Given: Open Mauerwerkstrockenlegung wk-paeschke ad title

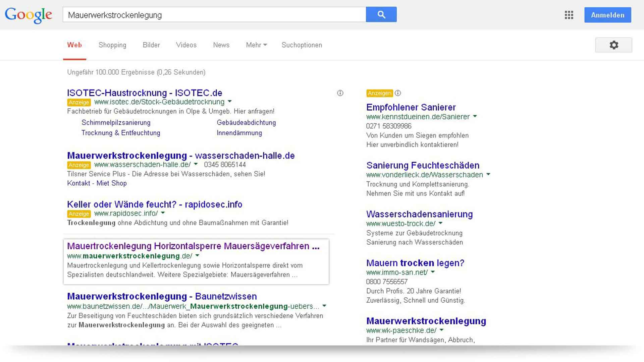Looking at the screenshot, I should click(x=426, y=321).
